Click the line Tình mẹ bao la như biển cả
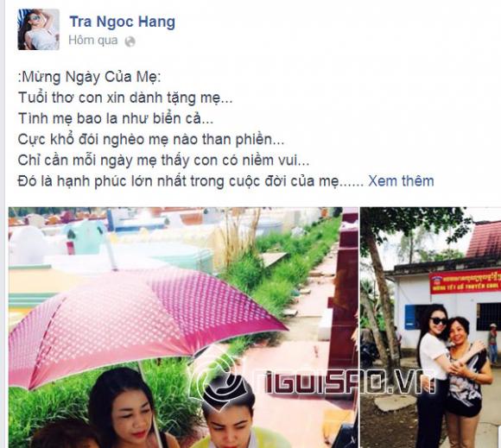The image size is (501, 448). click(116, 118)
